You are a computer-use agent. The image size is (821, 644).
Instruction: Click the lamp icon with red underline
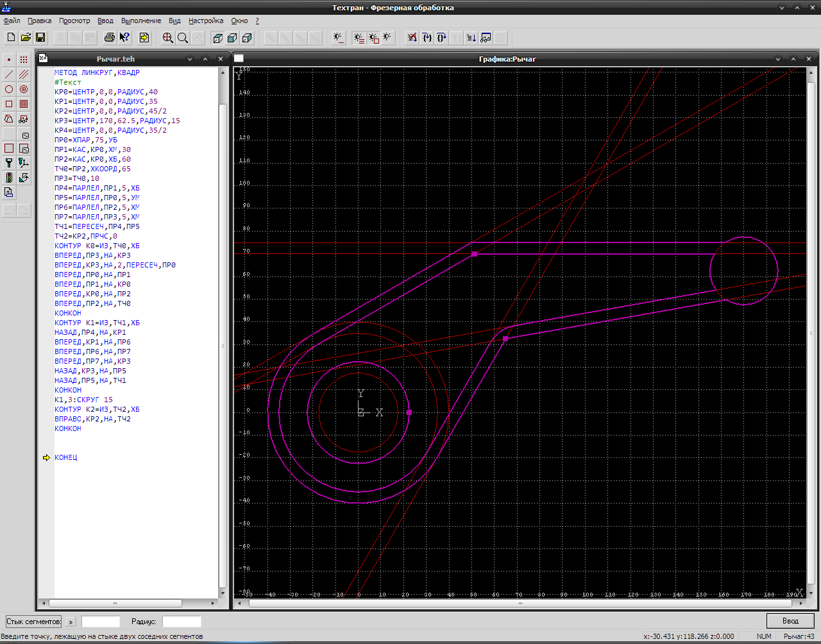(x=339, y=38)
